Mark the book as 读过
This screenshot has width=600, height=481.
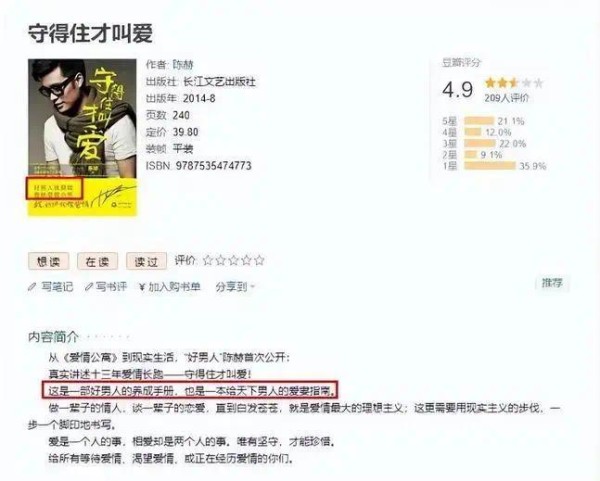coord(147,262)
